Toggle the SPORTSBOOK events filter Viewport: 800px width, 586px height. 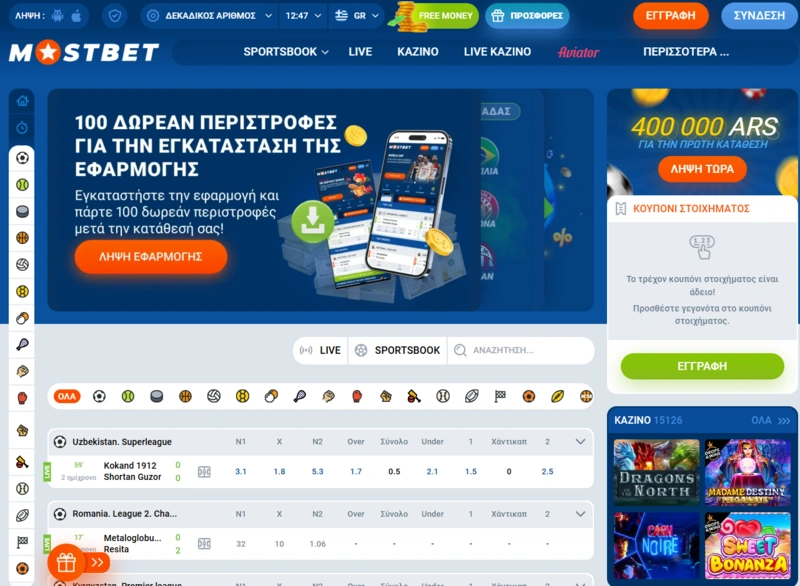coord(397,350)
